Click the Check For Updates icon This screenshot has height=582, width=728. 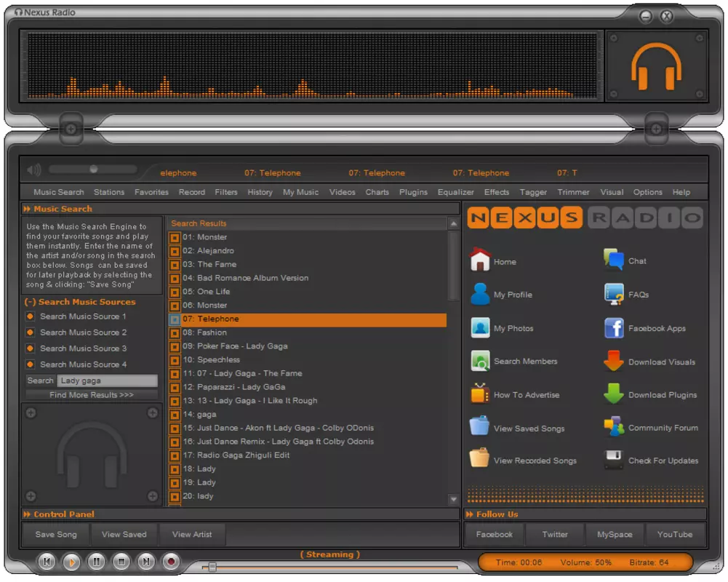(613, 459)
